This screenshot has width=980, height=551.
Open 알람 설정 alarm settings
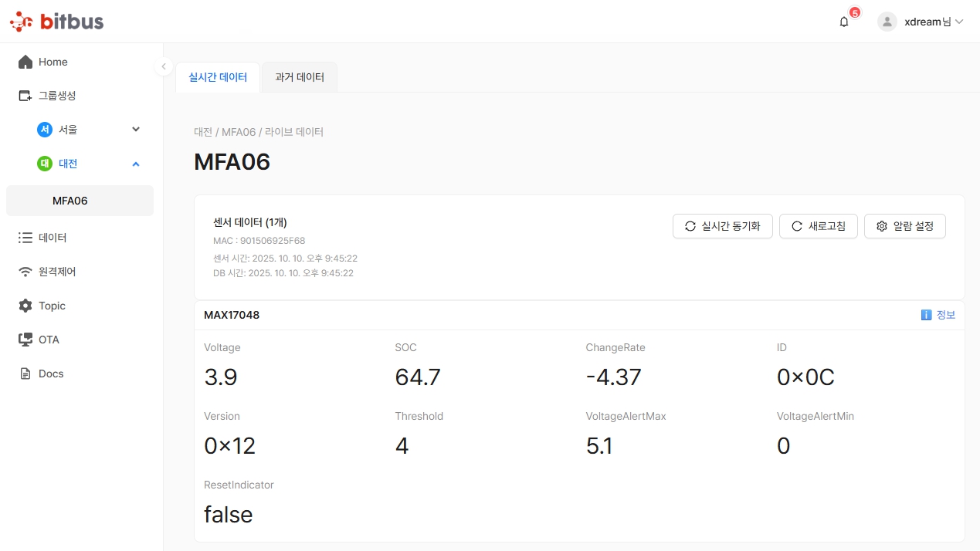click(905, 226)
